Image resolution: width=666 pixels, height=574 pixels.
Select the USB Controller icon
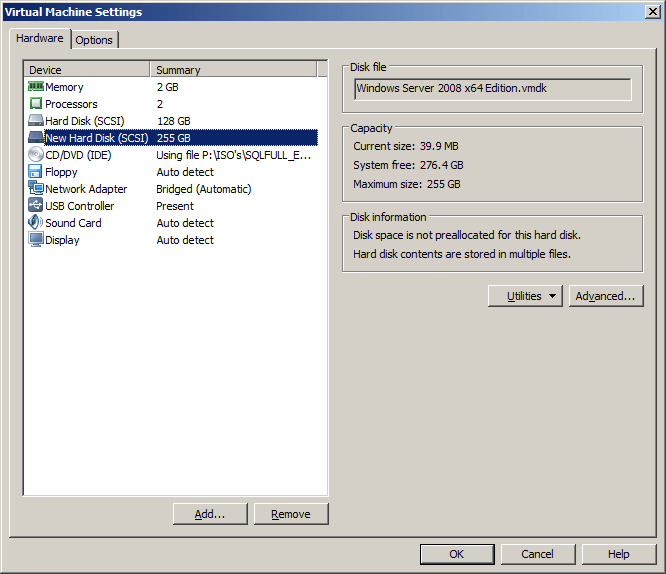(35, 206)
